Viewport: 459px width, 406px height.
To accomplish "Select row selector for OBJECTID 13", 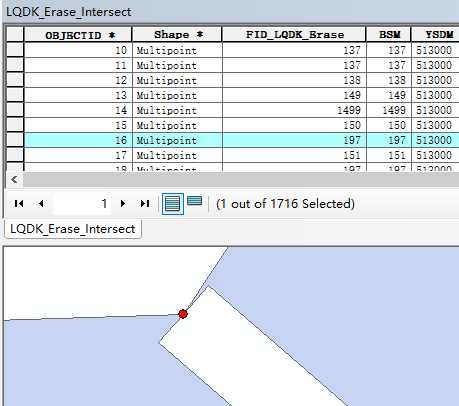I will coord(15,95).
